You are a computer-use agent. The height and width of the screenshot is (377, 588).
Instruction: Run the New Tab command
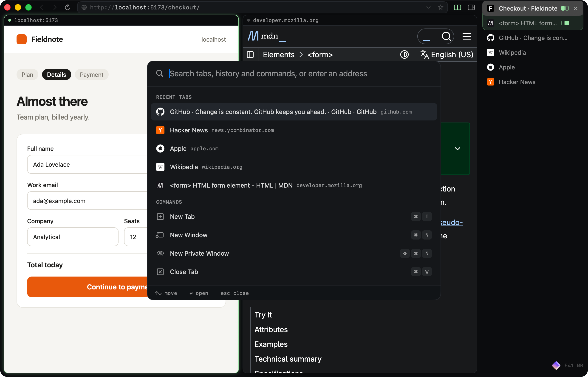[294, 216]
